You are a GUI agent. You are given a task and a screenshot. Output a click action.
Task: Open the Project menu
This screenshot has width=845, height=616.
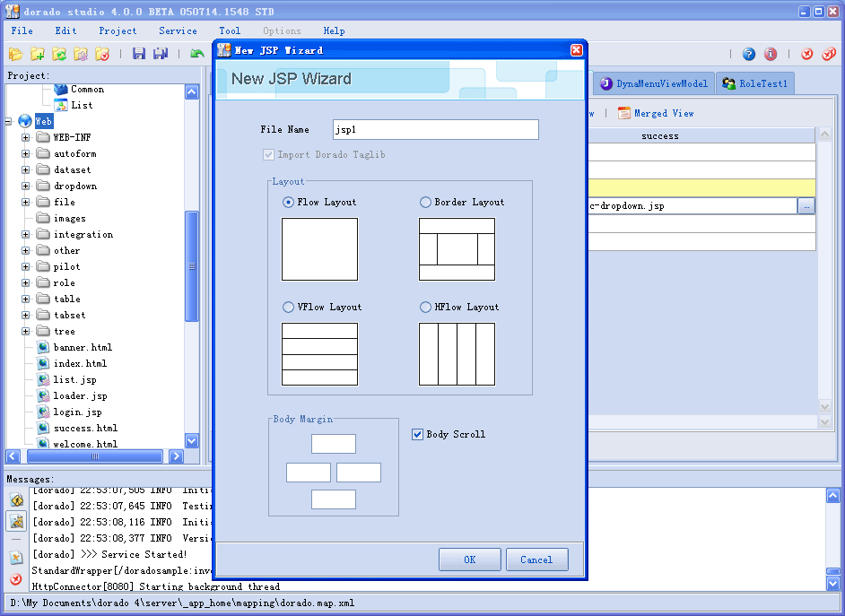tap(118, 30)
